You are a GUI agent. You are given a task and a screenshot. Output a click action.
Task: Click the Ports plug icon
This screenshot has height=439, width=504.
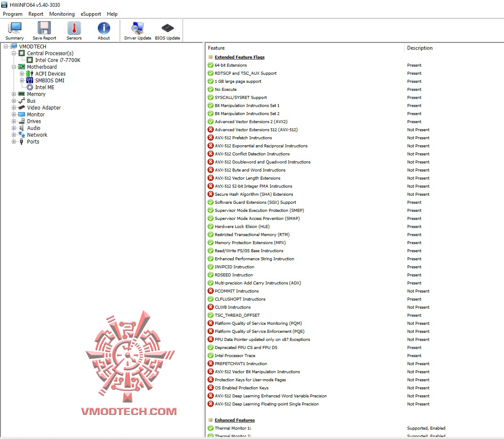point(22,141)
